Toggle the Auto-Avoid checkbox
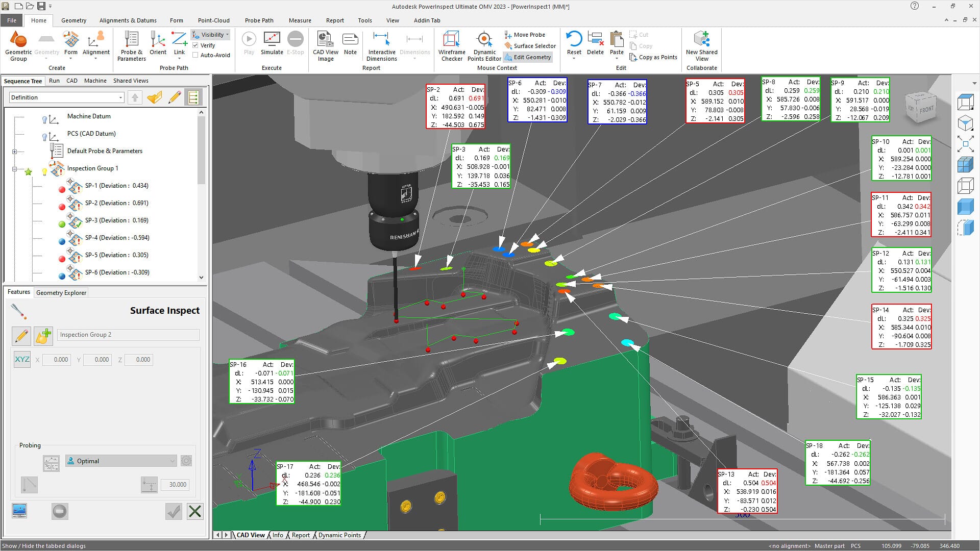This screenshot has height=551, width=980. coord(196,55)
